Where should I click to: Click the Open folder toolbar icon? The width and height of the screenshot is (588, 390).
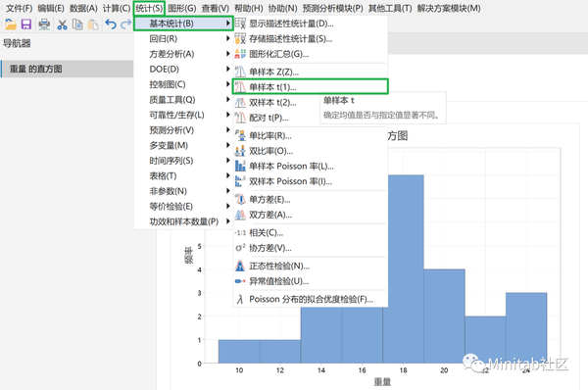11,24
